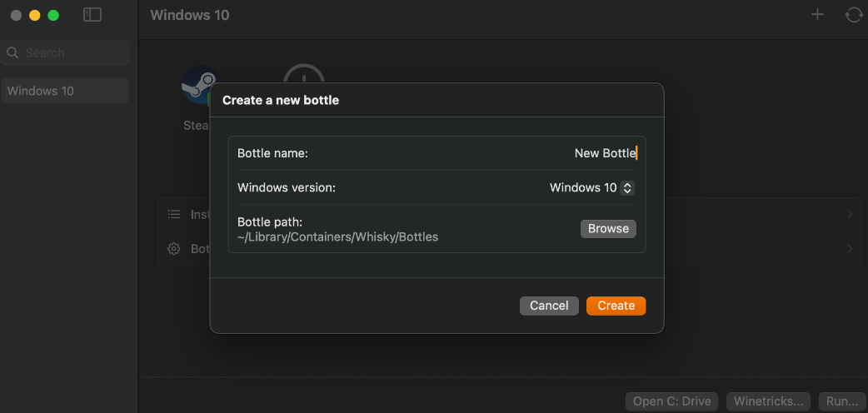
Task: Confirm with the orange Create button
Action: coord(616,306)
